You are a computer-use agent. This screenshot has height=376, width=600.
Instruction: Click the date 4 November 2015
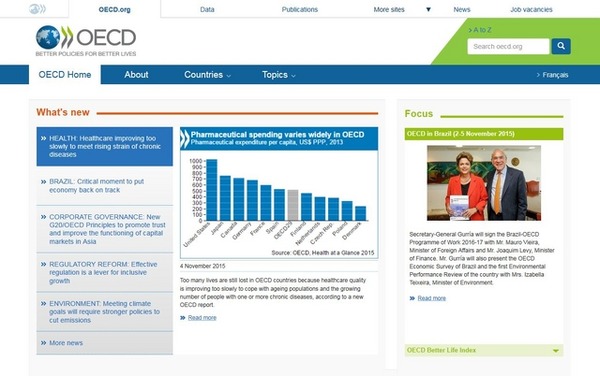tap(202, 266)
